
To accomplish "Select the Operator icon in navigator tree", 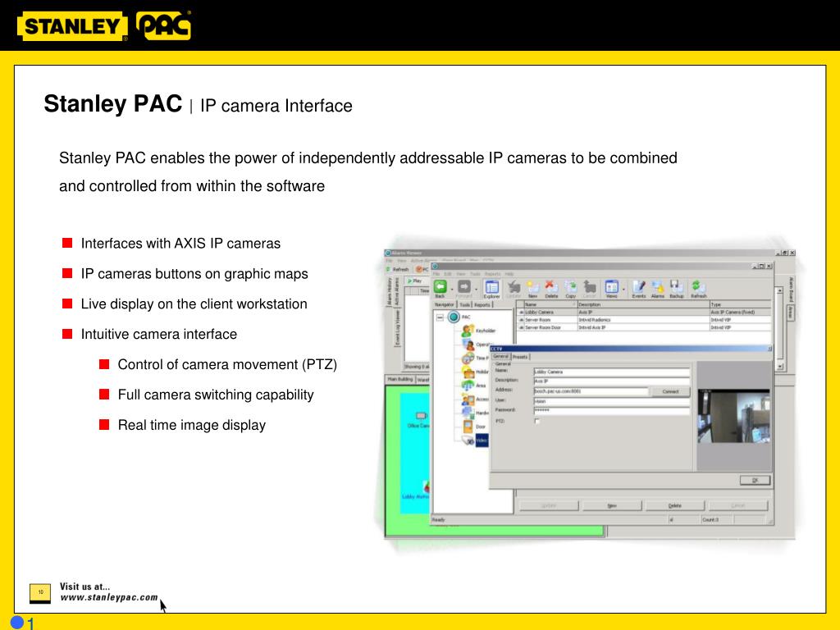I will (468, 345).
